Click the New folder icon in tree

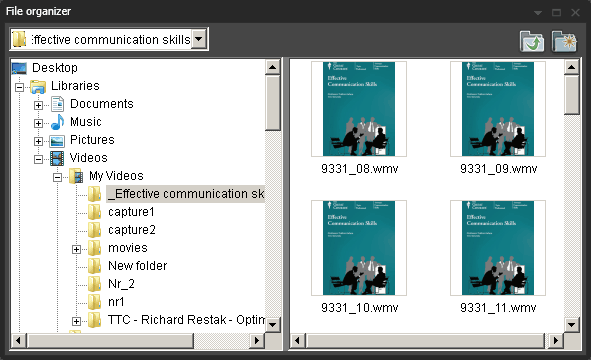point(94,266)
